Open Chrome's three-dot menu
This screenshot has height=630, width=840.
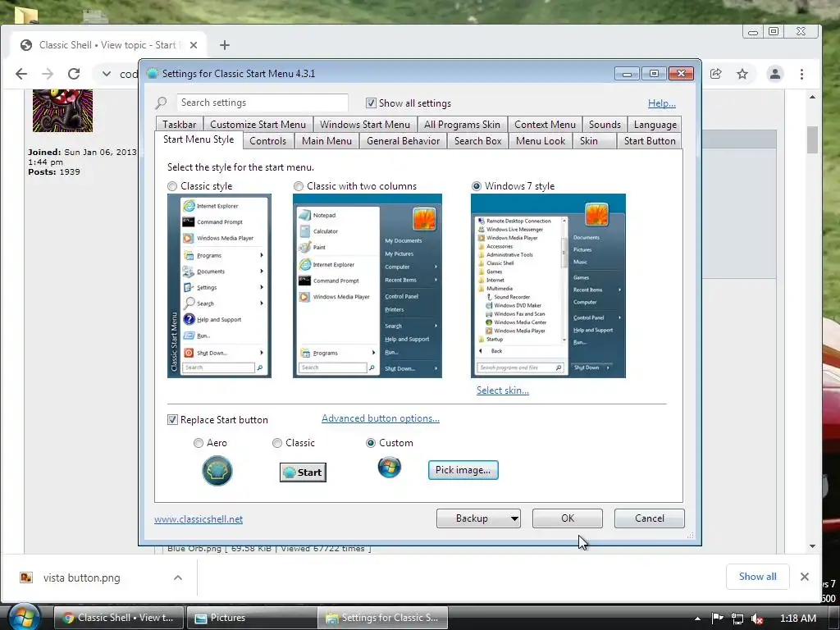pyautogui.click(x=802, y=74)
